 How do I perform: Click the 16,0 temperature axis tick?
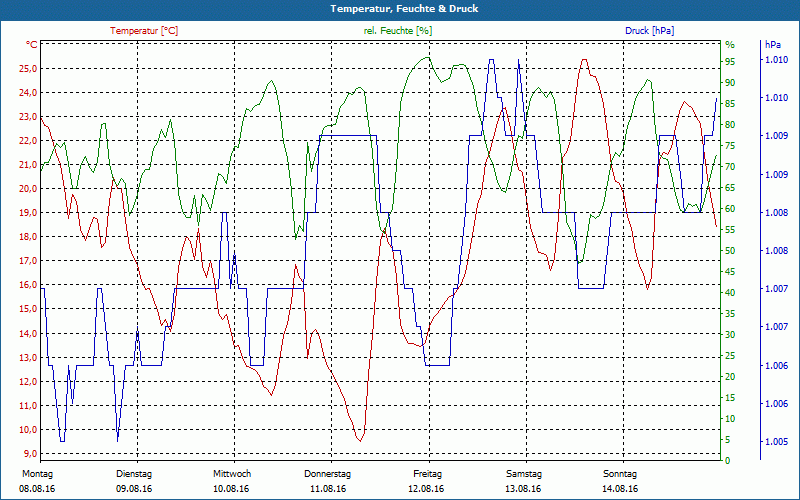pos(28,285)
